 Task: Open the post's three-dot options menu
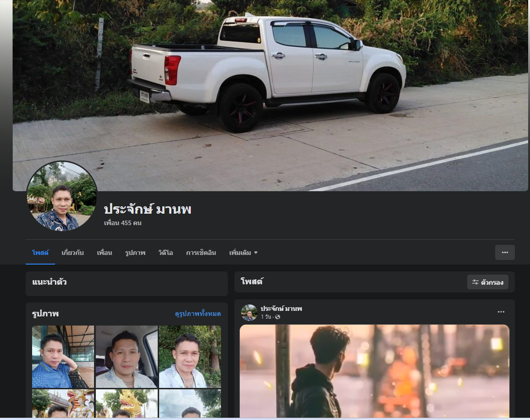click(501, 312)
